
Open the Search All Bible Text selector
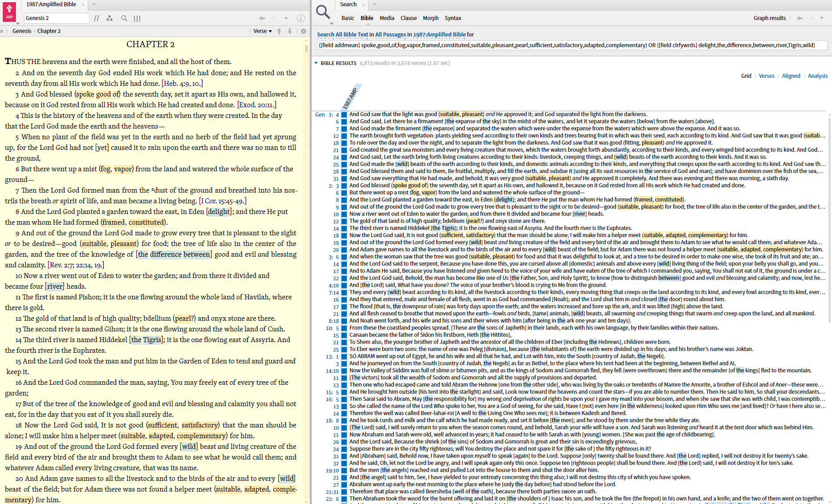point(342,34)
